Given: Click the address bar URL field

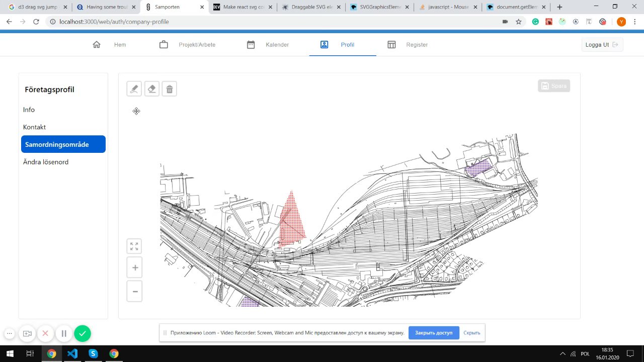Looking at the screenshot, I should click(x=277, y=22).
